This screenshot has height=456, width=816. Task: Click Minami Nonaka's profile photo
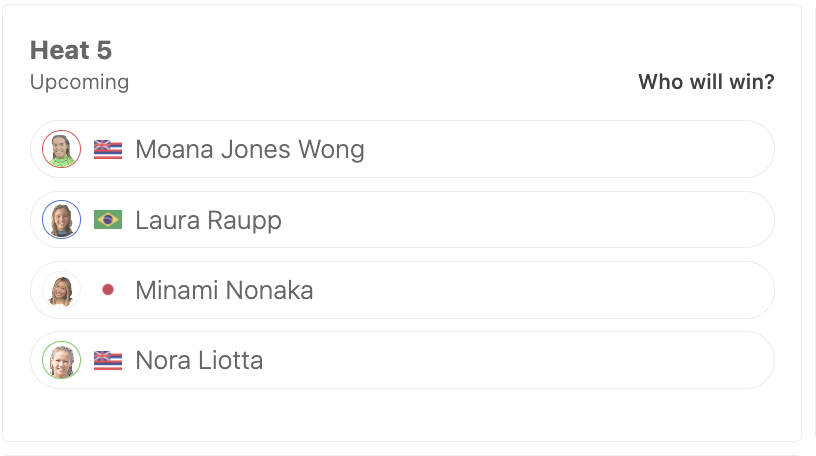tap(61, 289)
